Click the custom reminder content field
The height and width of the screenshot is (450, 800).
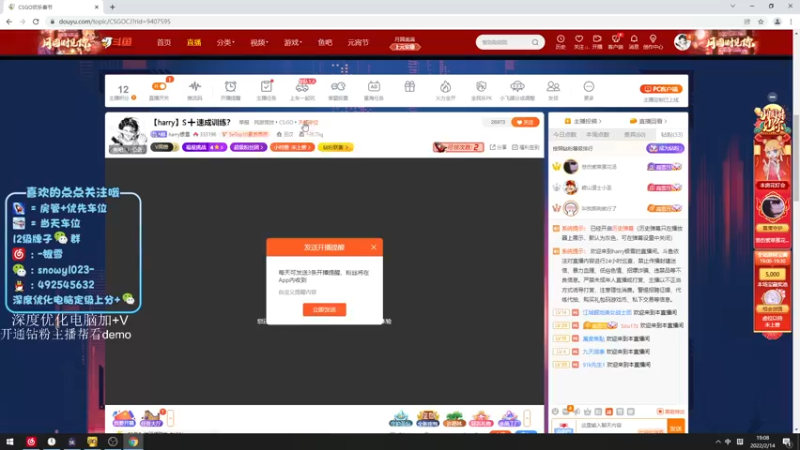[x=324, y=292]
